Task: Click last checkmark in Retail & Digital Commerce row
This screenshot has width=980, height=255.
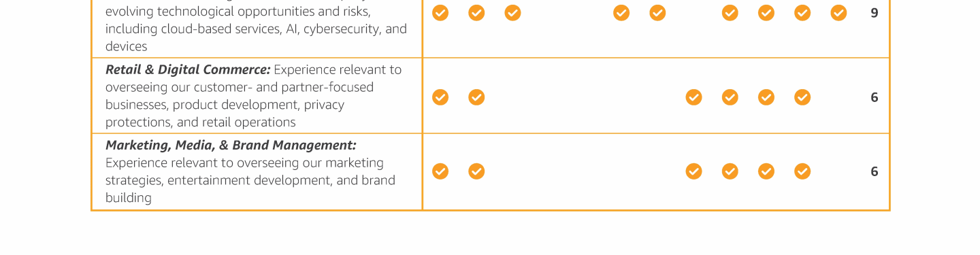Action: point(802,97)
